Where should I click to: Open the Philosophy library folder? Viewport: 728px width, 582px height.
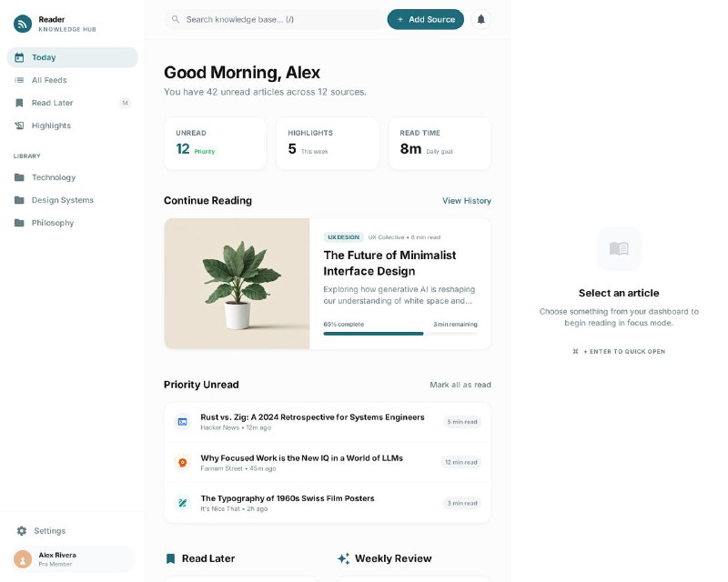coord(73,223)
